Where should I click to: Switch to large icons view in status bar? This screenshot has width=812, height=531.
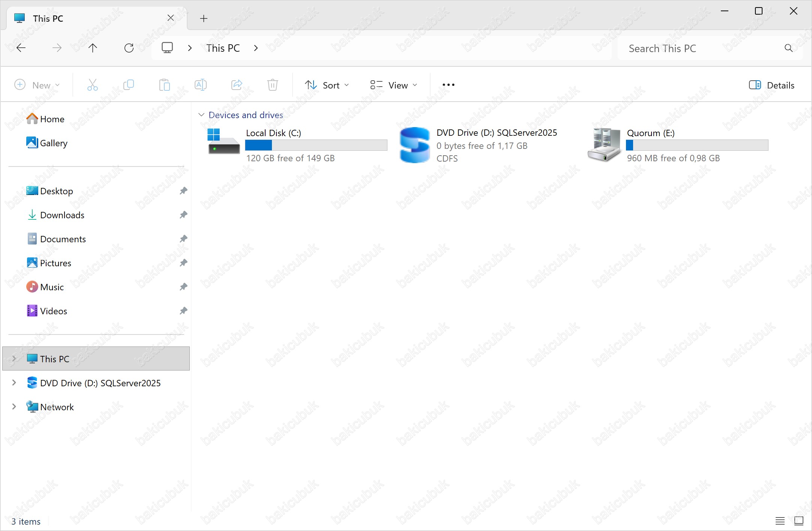(x=798, y=521)
